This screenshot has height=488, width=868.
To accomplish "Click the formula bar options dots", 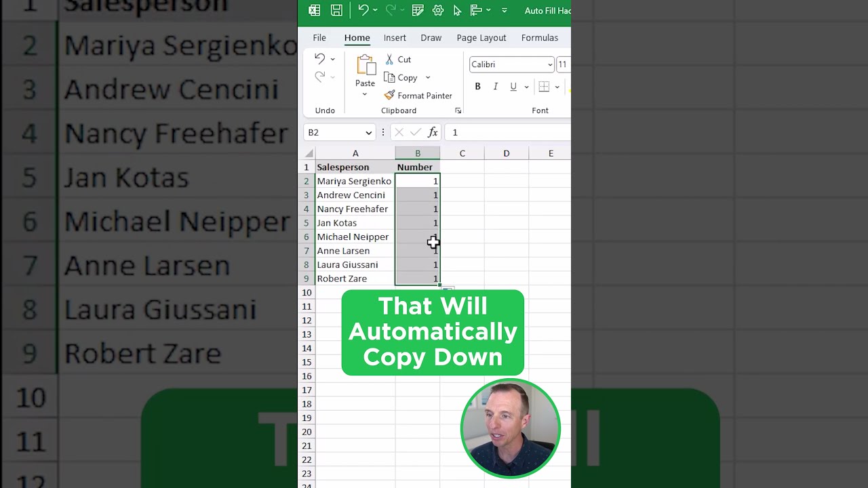I will pyautogui.click(x=382, y=132).
